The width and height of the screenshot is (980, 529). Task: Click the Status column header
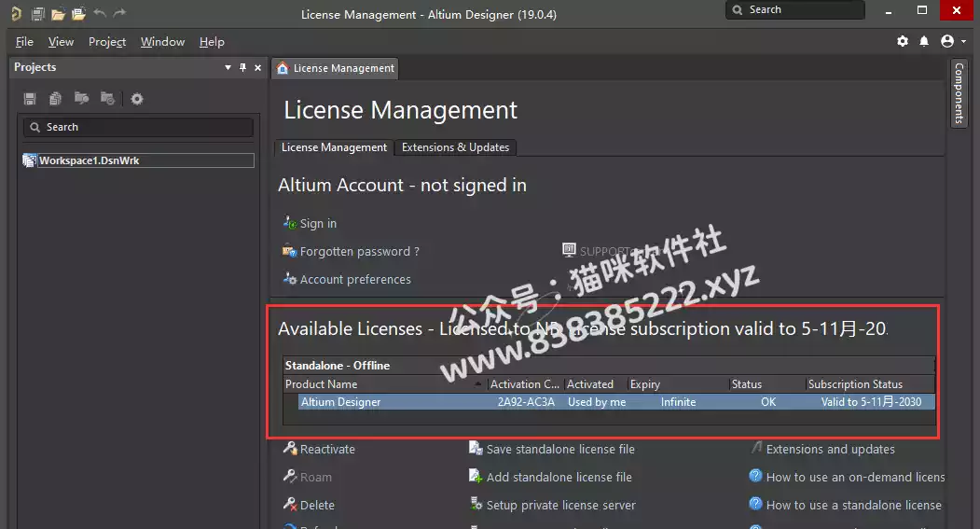(x=766, y=384)
